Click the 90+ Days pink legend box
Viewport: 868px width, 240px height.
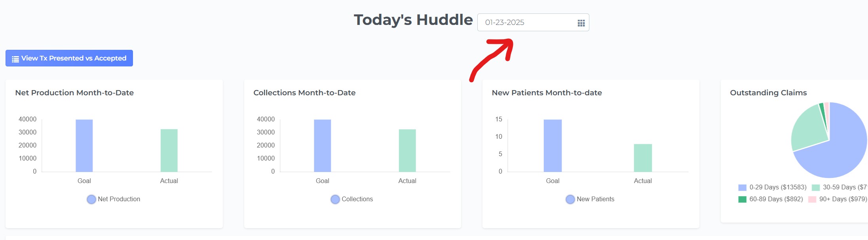[x=812, y=199]
